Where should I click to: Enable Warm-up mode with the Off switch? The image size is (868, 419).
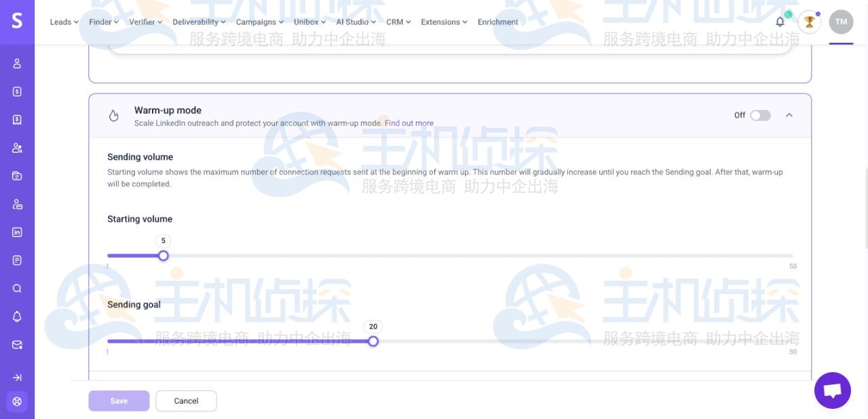pos(759,115)
